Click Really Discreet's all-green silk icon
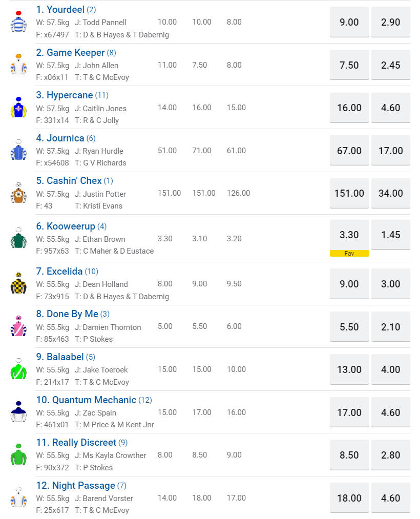The width and height of the screenshot is (420, 519). pyautogui.click(x=18, y=455)
